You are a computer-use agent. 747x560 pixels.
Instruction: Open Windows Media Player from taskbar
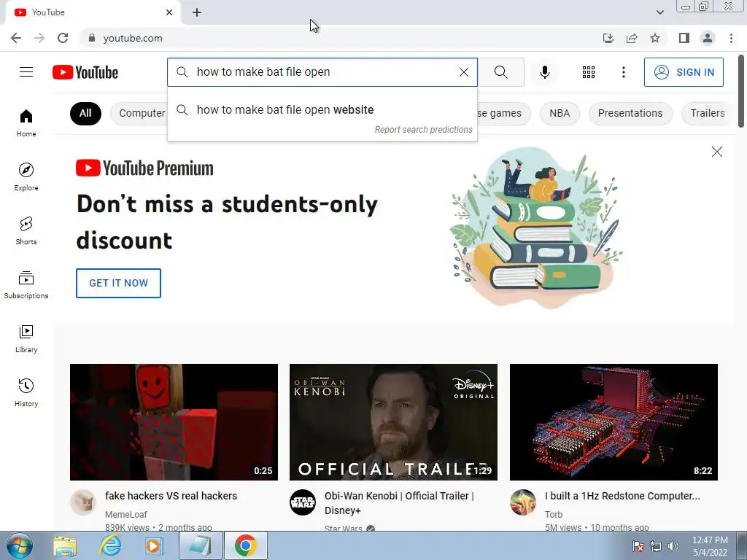click(x=153, y=546)
